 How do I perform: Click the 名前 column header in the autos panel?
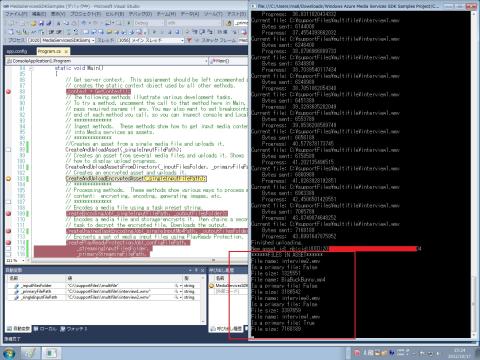click(x=36, y=278)
